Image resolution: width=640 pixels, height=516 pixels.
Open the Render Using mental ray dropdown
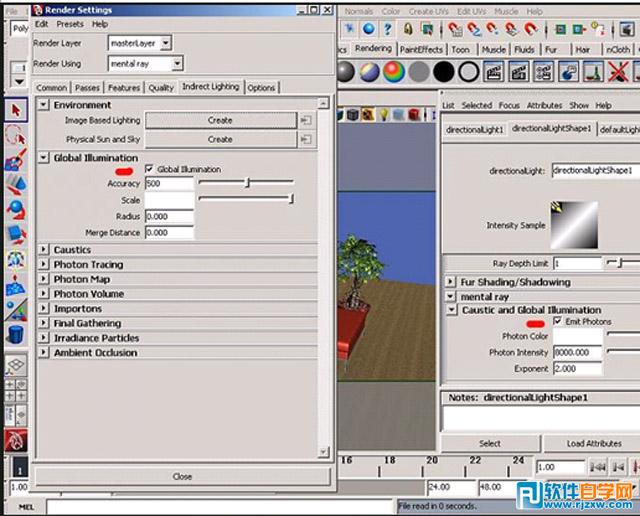(177, 63)
